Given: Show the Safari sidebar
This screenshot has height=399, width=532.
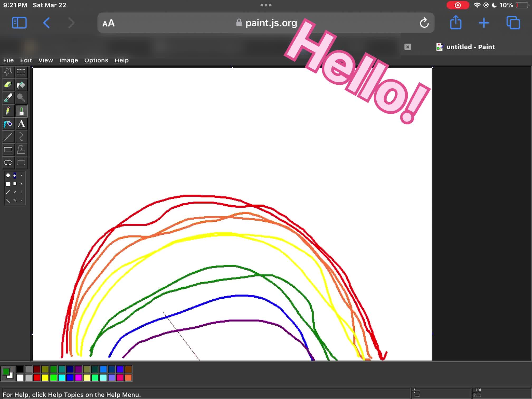Looking at the screenshot, I should [x=19, y=23].
